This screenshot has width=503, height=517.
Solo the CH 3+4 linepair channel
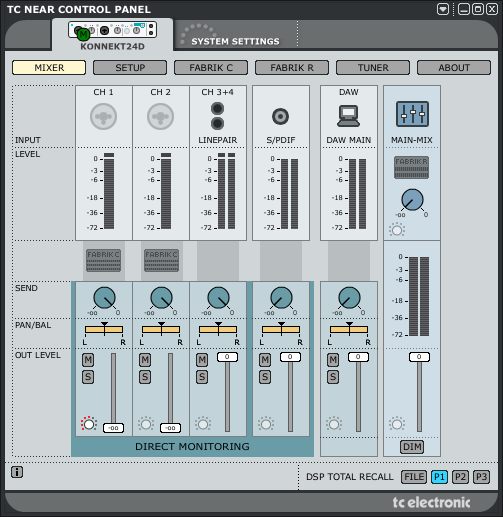point(202,377)
